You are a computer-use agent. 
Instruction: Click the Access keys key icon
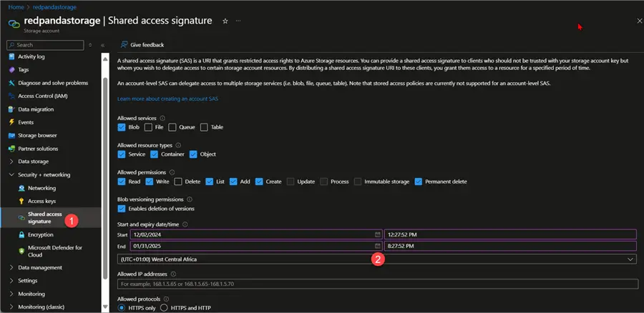pos(21,202)
